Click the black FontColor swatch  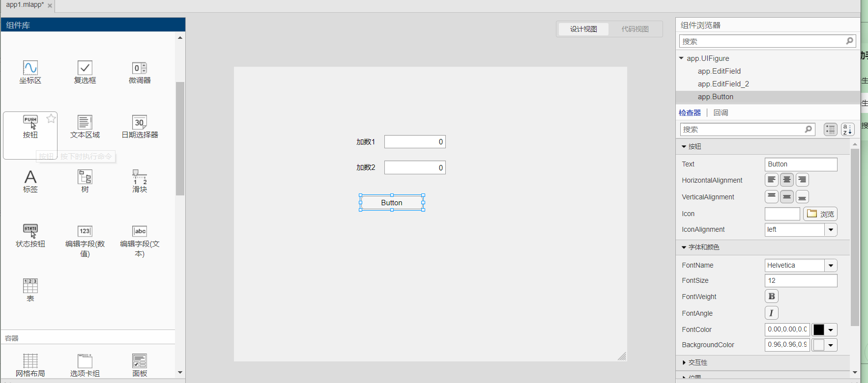point(818,329)
